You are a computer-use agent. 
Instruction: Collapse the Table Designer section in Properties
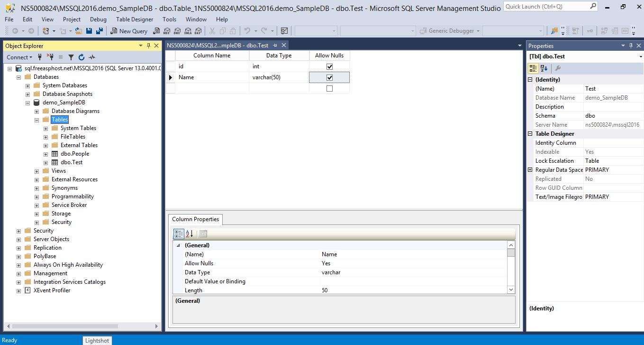pos(530,134)
